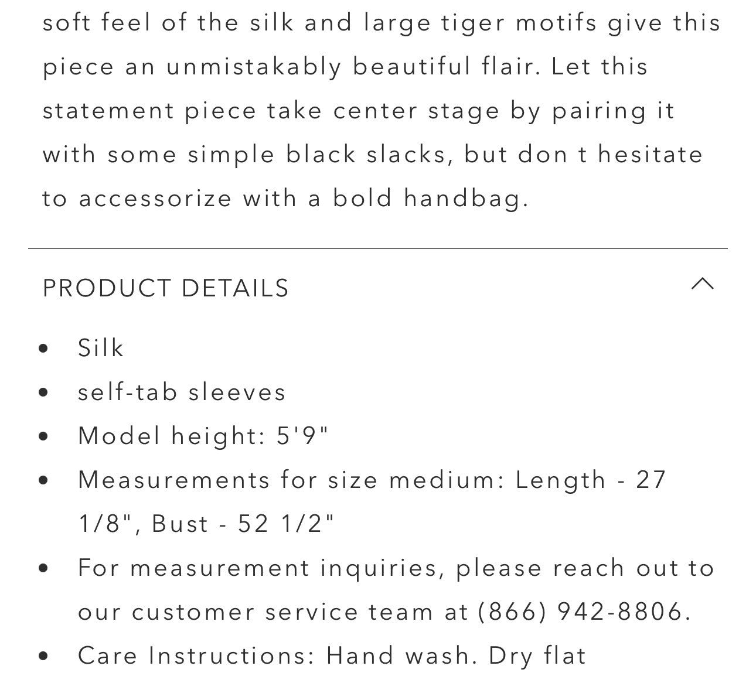Viewport: 756px width, 700px height.
Task: Click the Bust - 52 1/2" measurement
Action: click(x=243, y=524)
